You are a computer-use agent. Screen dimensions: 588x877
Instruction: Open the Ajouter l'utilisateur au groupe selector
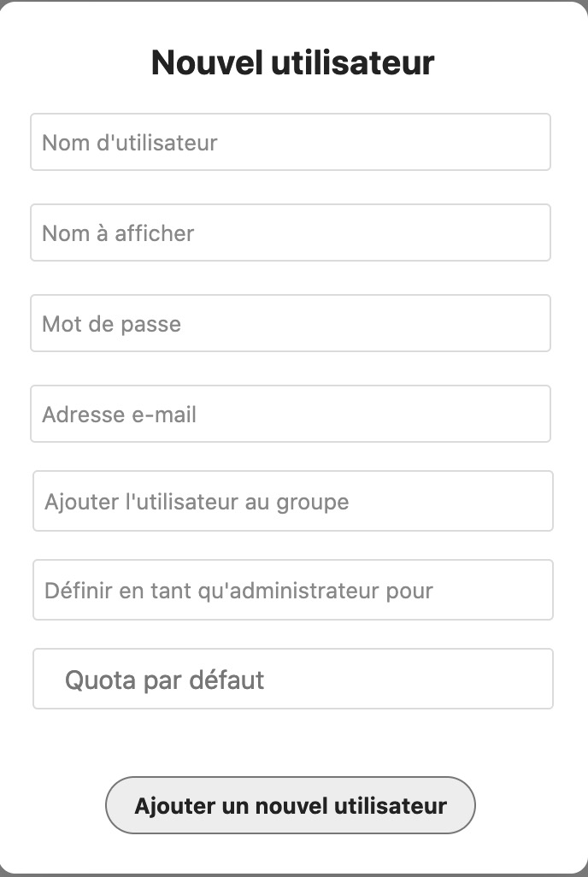tap(293, 501)
